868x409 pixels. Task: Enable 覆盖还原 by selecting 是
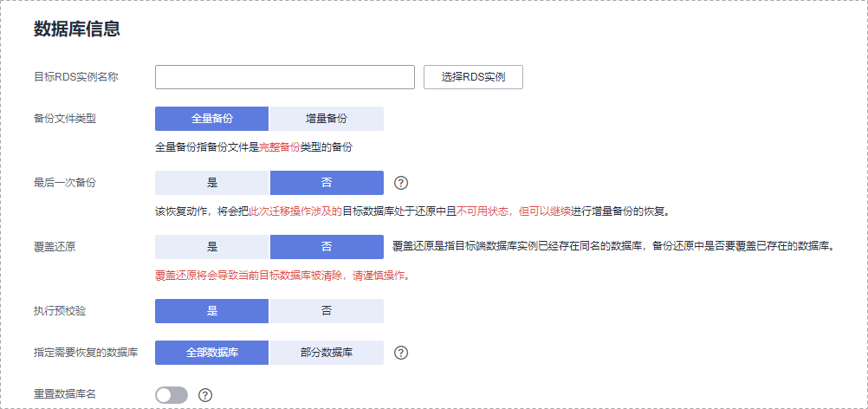[212, 247]
